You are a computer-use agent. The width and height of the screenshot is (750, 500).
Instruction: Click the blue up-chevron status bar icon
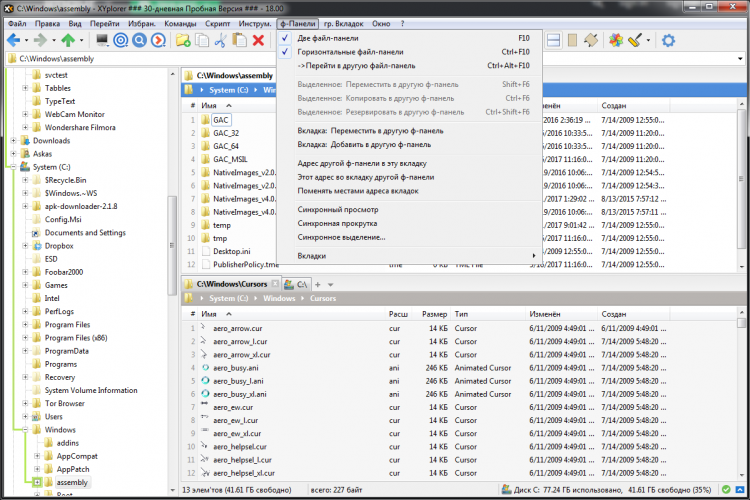pyautogui.click(x=740, y=490)
